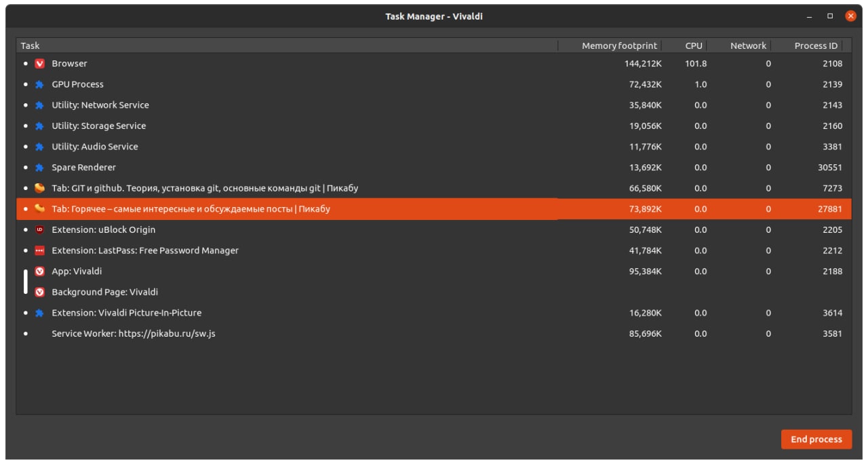
Task: Click process ID 2212
Action: pyautogui.click(x=832, y=250)
